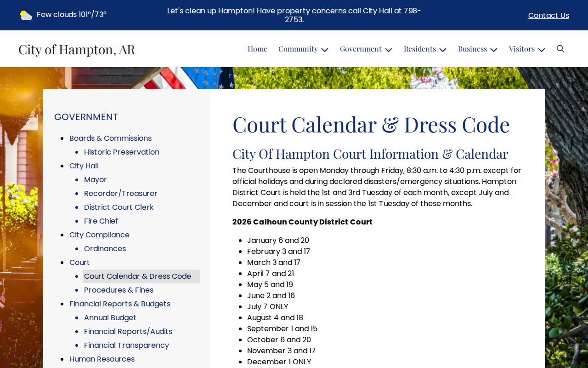Click the weather cloud icon in top bar
Image resolution: width=588 pixels, height=368 pixels.
[26, 15]
